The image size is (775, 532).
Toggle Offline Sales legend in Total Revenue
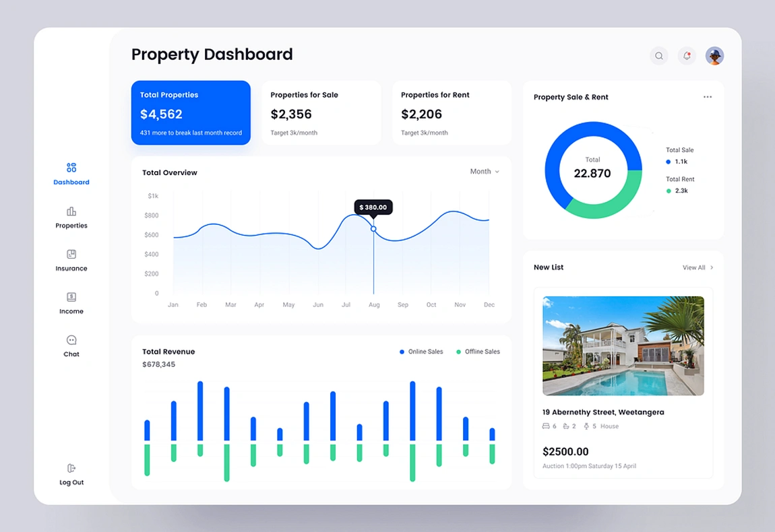point(478,352)
